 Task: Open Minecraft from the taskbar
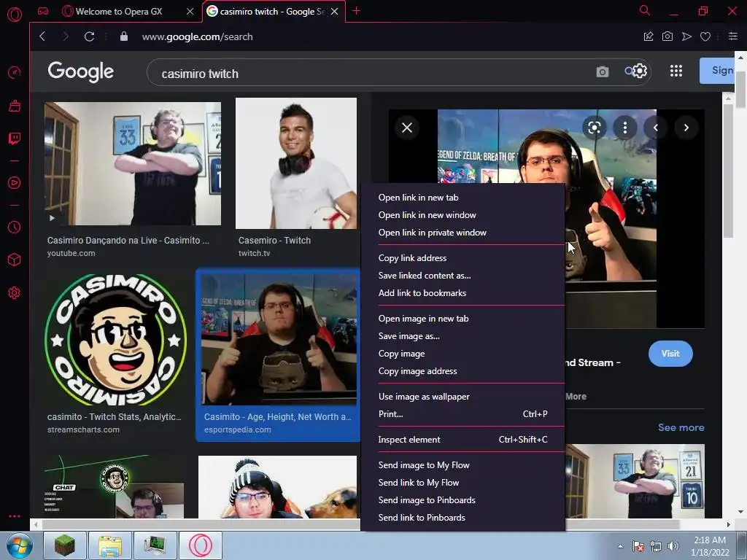click(x=65, y=545)
